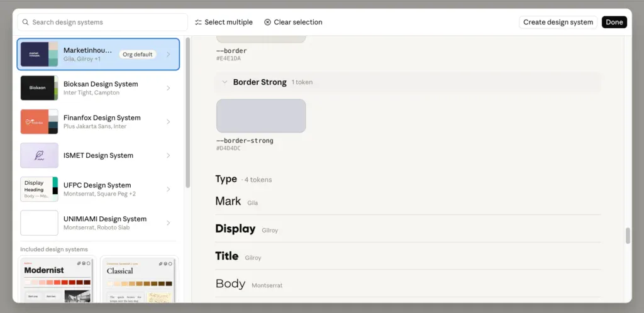Open chevron for Marketinhouse design system
Screen dimensions: 644x313
[x=169, y=54]
